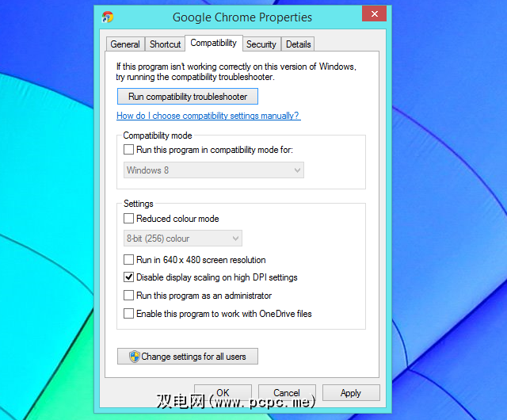Tick the Reduced colour mode checkbox

(x=128, y=219)
